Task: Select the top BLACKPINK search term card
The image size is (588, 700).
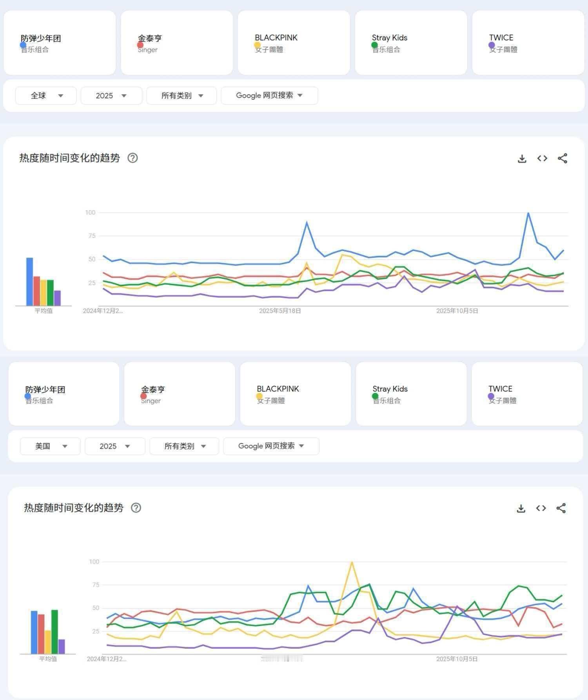Action: (294, 43)
